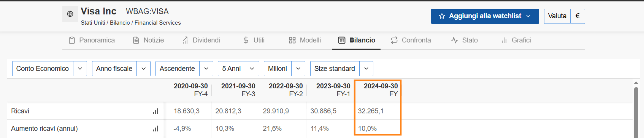Click Aggiungi alla watchlist button
644x138 pixels.
click(x=485, y=16)
